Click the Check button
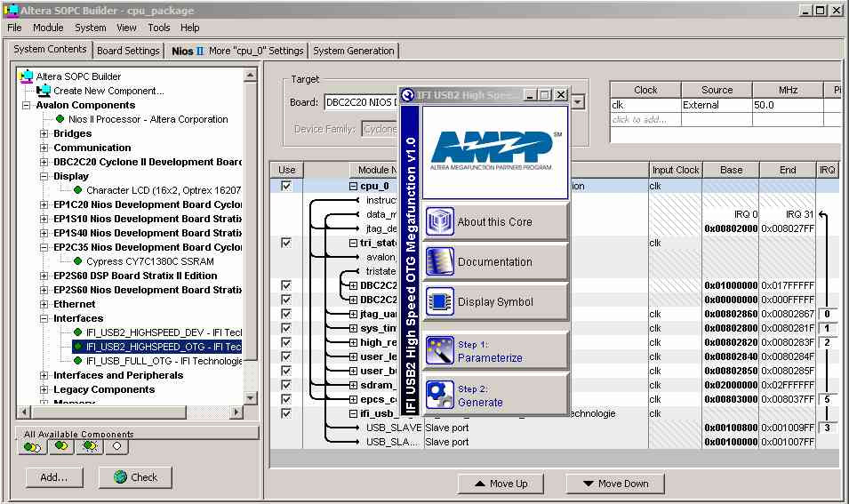 [135, 477]
